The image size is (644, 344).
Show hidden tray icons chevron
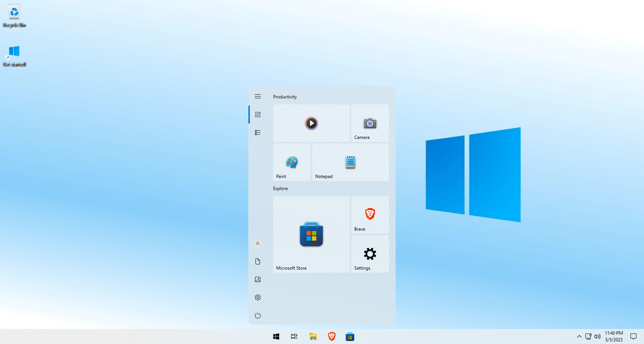click(x=579, y=336)
